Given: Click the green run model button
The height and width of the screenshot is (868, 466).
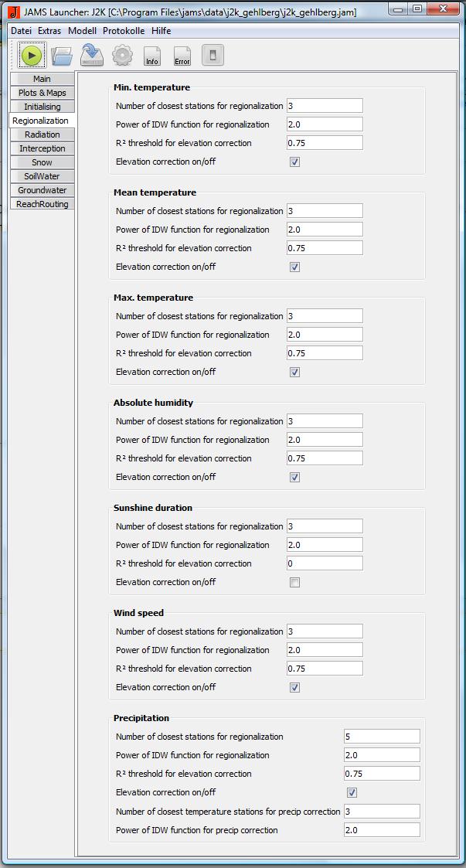Looking at the screenshot, I should point(32,56).
